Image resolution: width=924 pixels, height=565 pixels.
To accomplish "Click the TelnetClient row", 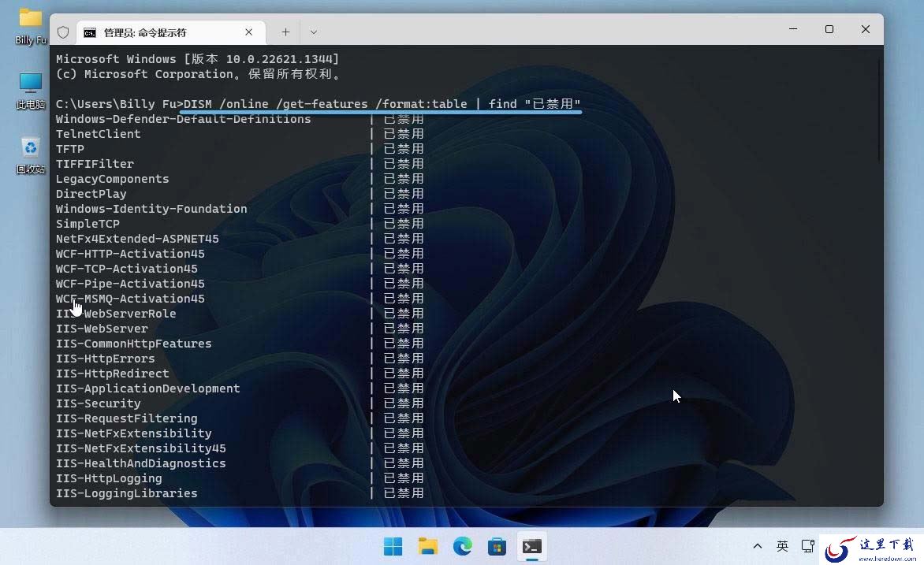I will 240,134.
